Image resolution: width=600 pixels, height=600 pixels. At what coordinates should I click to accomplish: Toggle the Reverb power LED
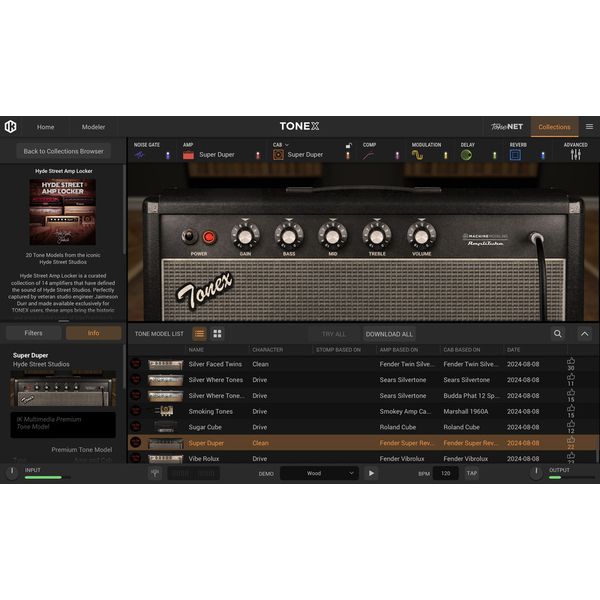point(543,155)
